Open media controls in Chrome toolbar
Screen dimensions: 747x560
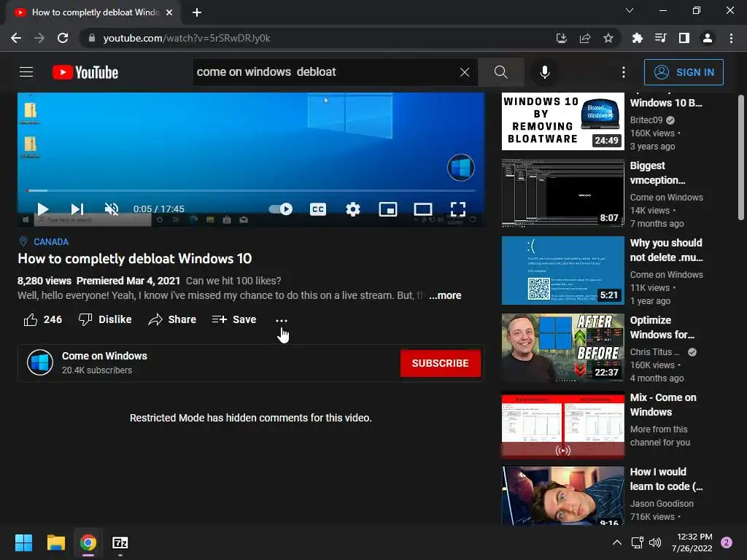point(660,38)
